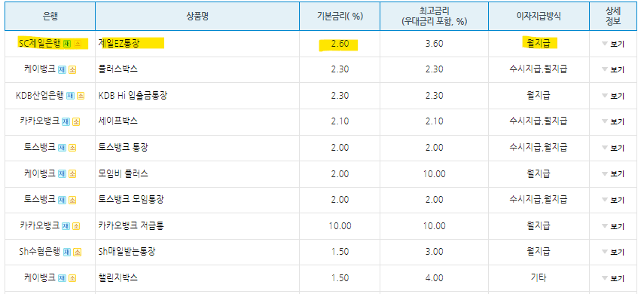Expand 보기 details for 토스뱅크 통장
Viewport: 644px width, 294px height.
(613, 148)
